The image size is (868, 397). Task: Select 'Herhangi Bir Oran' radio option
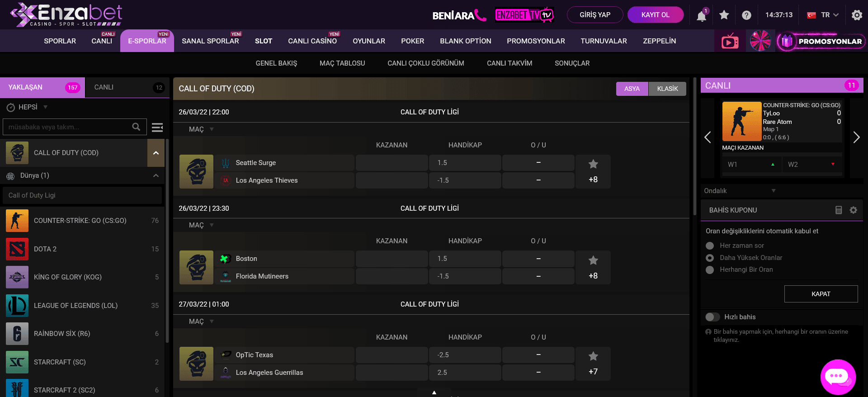pyautogui.click(x=710, y=269)
